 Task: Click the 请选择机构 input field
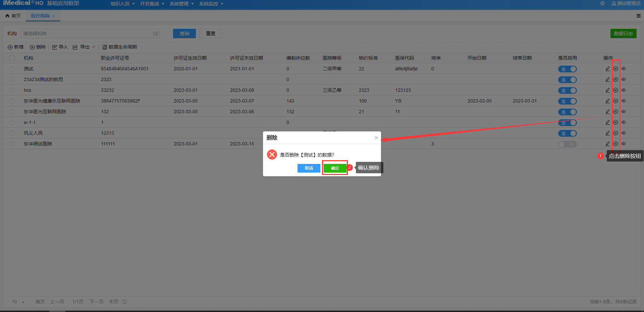point(87,34)
